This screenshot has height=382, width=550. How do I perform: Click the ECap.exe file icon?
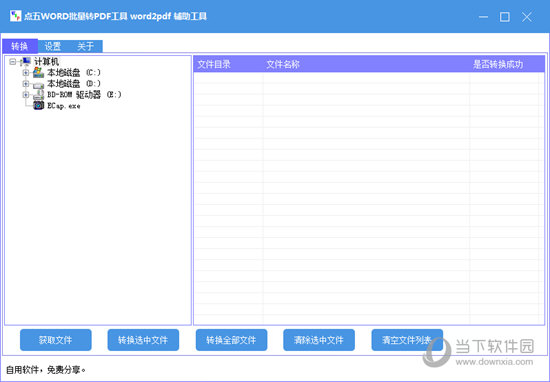pos(39,106)
